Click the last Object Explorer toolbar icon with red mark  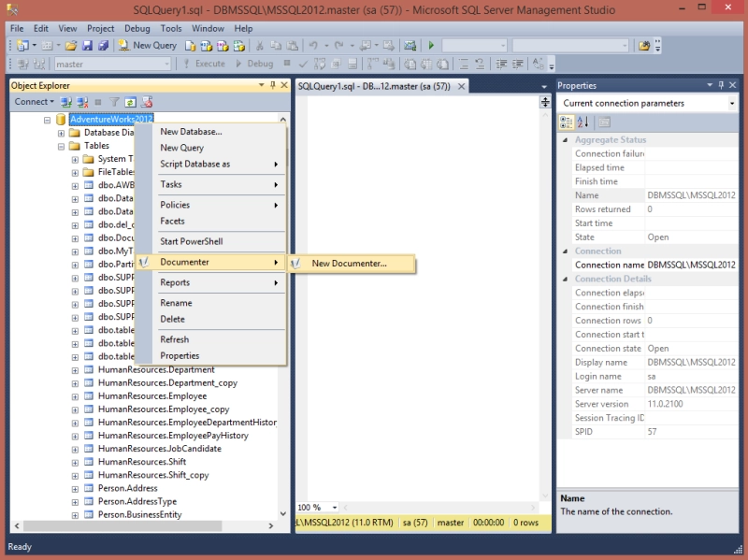point(147,102)
